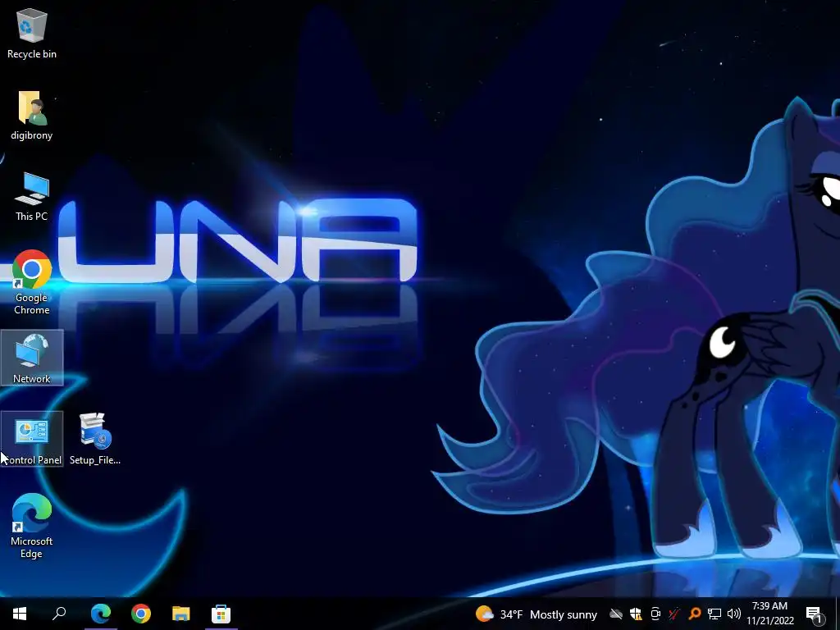This screenshot has width=840, height=630.
Task: Open Microsoft Store from the taskbar
Action: (221, 614)
